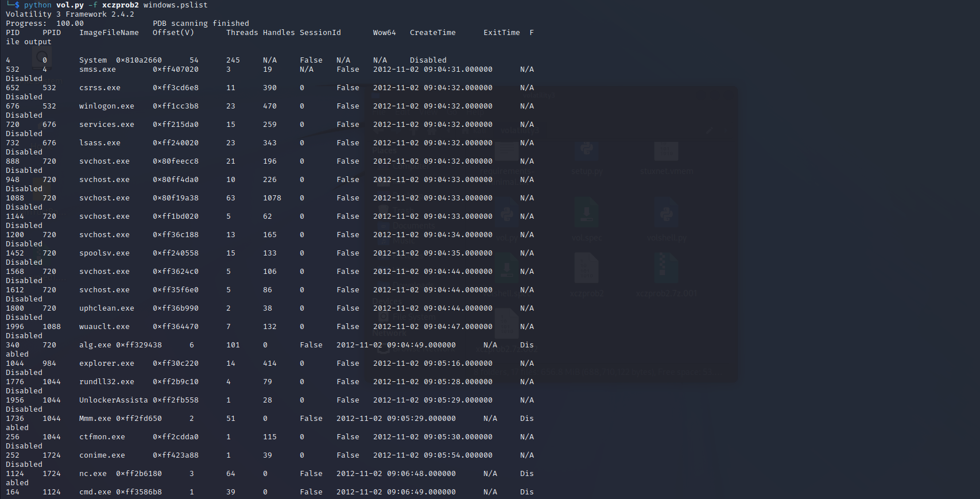
Task: Click 'svchost.exe' in PID 948 row
Action: click(x=104, y=180)
